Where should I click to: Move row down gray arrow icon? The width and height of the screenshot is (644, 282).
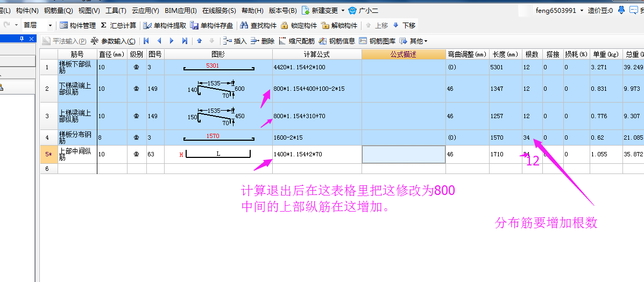[212, 41]
